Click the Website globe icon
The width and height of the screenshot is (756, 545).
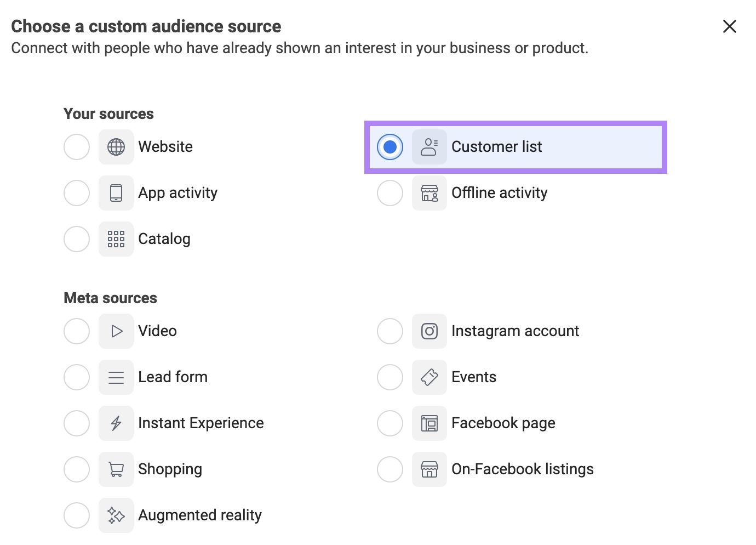(116, 146)
